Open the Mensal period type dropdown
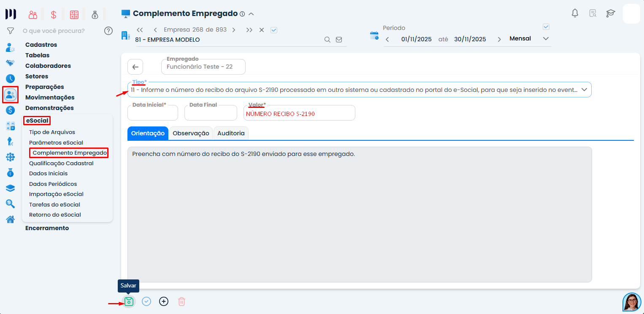Image resolution: width=644 pixels, height=314 pixels. (529, 39)
